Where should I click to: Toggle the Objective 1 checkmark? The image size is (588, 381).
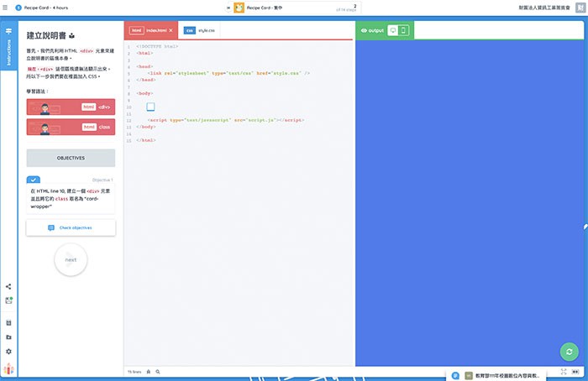[33, 180]
